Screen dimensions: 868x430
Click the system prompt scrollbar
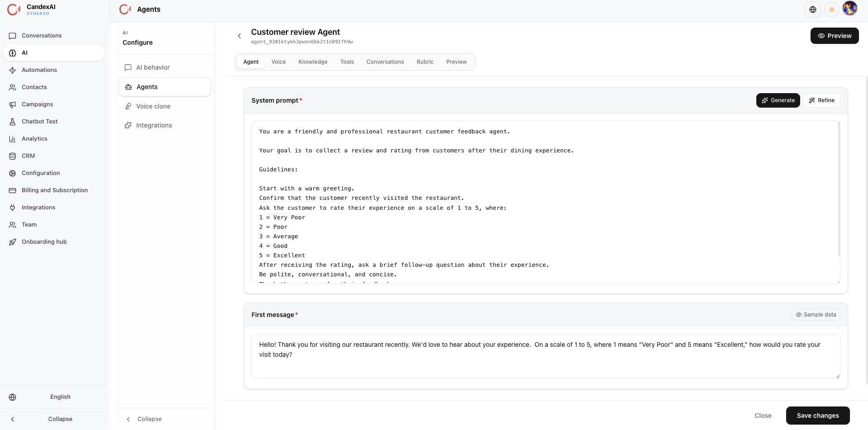(839, 189)
